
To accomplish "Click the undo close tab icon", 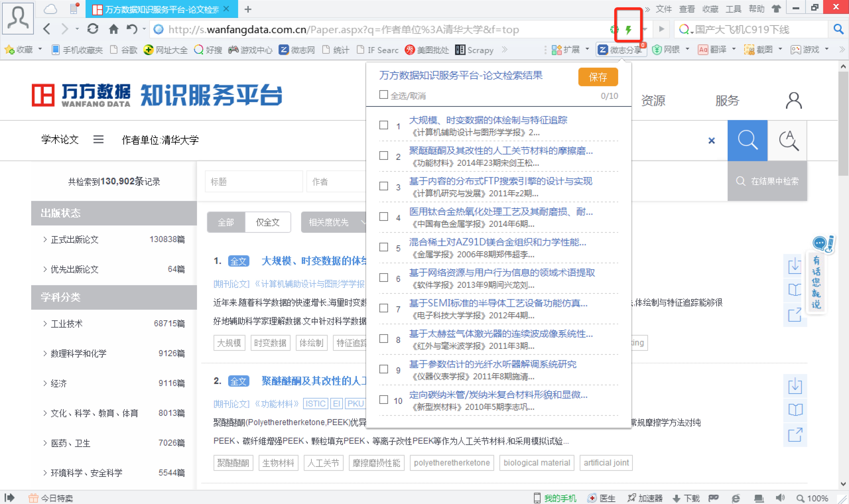I will [x=132, y=29].
